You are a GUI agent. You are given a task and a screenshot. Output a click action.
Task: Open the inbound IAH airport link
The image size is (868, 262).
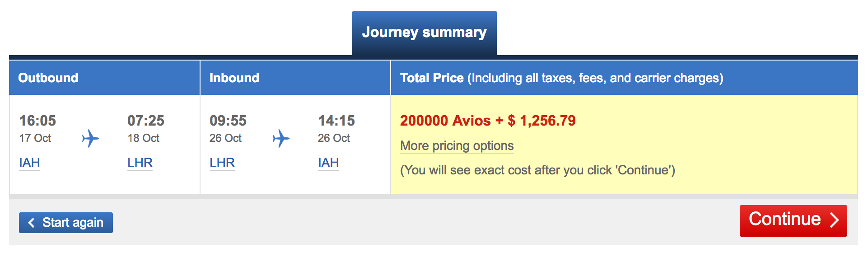[328, 163]
